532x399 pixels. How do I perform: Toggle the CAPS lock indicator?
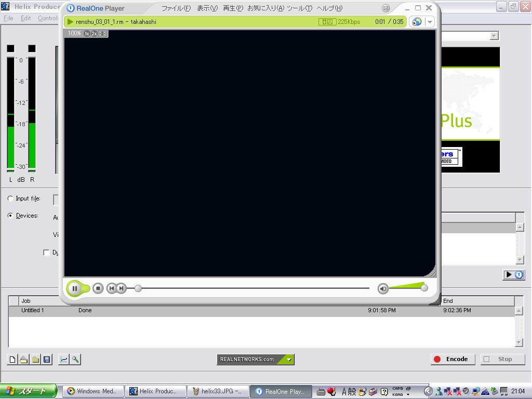click(397, 389)
